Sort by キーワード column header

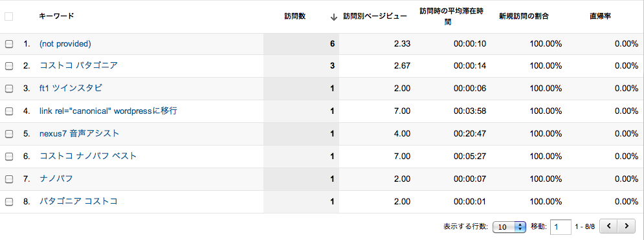coord(57,16)
